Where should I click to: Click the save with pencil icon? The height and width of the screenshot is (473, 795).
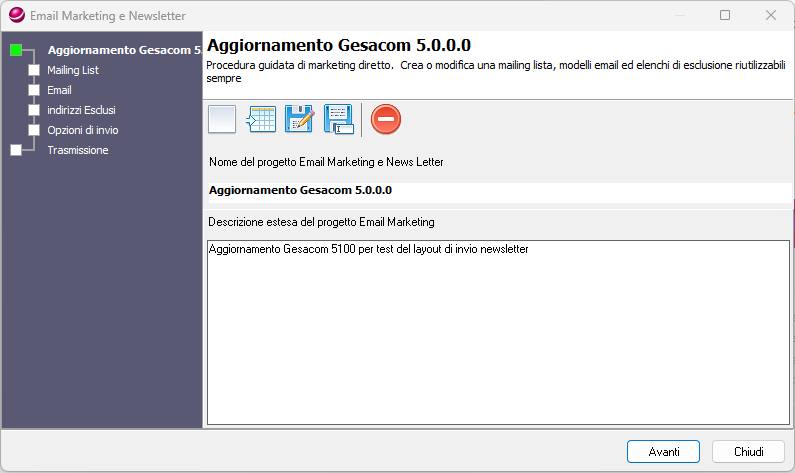click(299, 120)
